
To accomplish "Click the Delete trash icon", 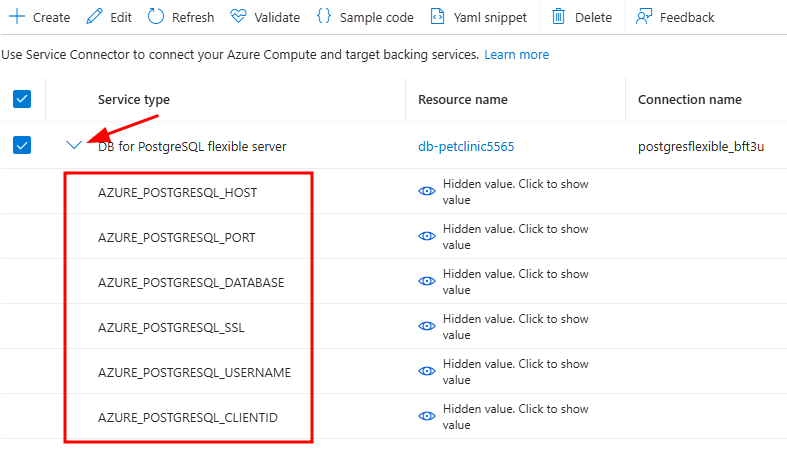I will (x=558, y=17).
